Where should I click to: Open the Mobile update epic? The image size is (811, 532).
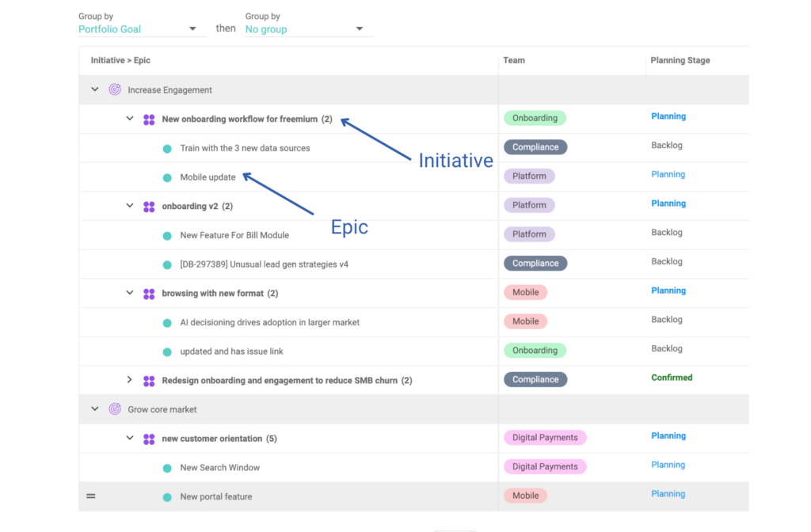tap(208, 177)
